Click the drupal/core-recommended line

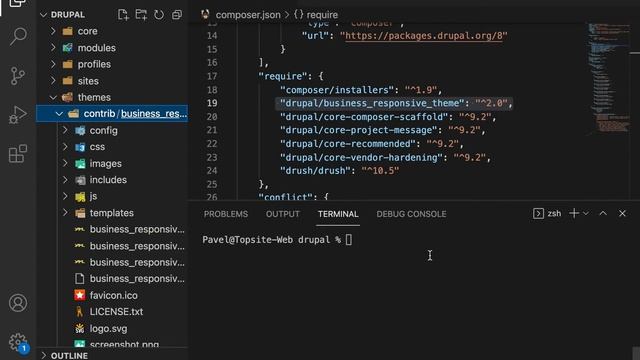point(372,144)
